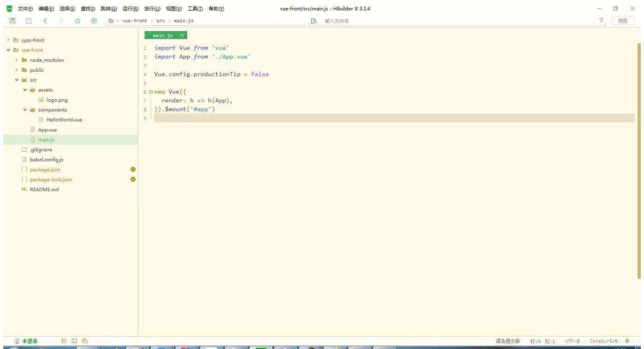
Task: Select logo.png in file tree
Action: click(57, 100)
